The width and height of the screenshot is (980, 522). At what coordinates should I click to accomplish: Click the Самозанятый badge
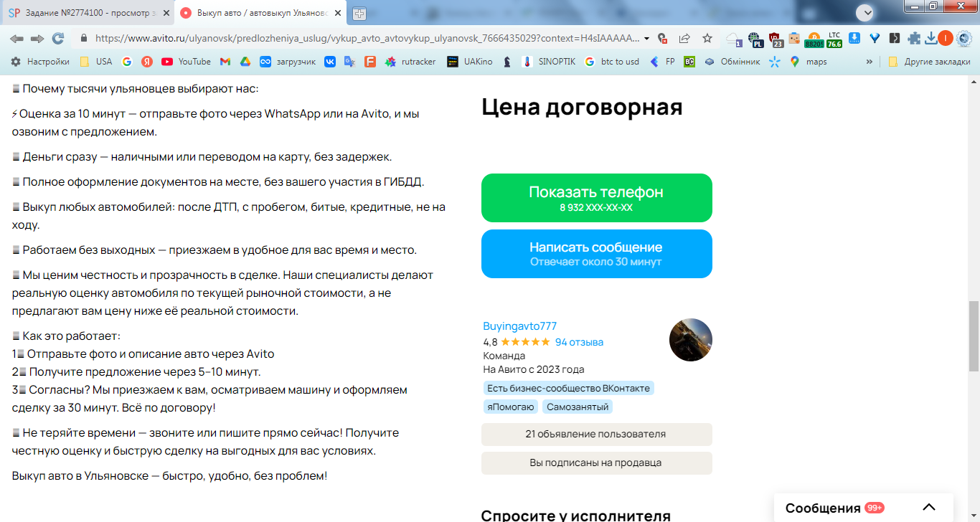point(578,407)
